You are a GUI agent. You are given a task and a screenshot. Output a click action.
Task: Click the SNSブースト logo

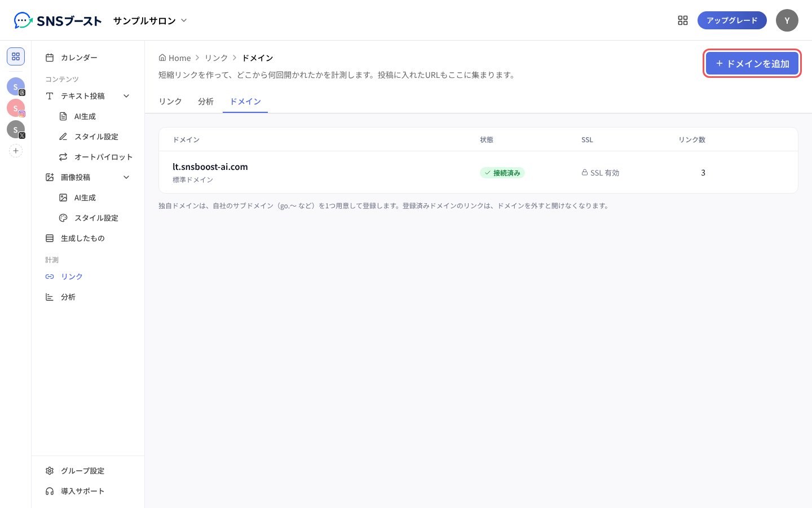click(x=58, y=21)
